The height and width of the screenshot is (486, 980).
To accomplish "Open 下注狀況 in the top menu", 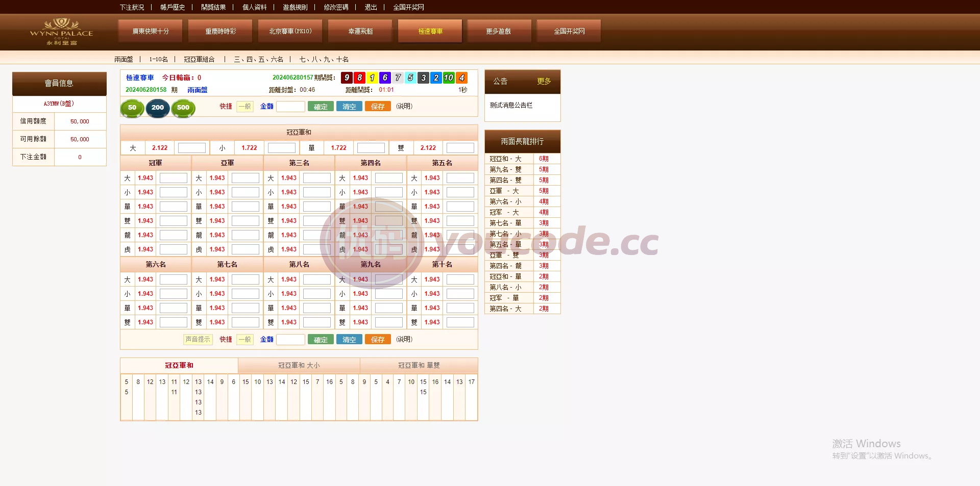I will (132, 7).
